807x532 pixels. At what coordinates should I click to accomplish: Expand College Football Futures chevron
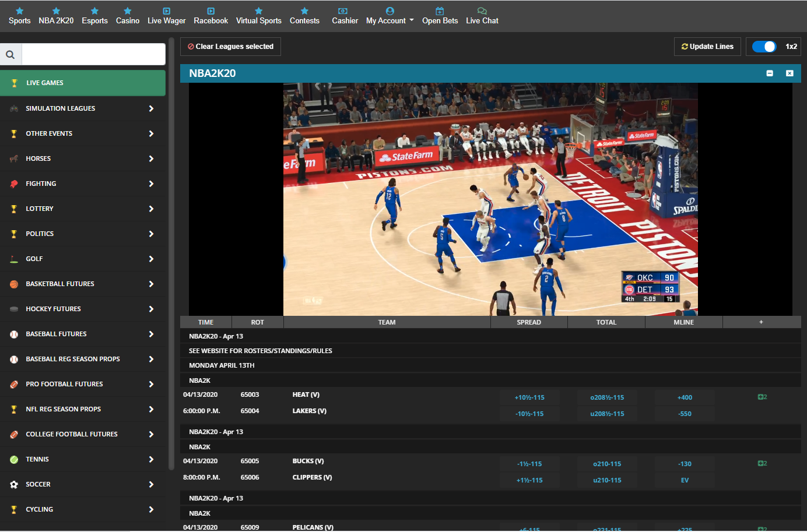(x=151, y=434)
